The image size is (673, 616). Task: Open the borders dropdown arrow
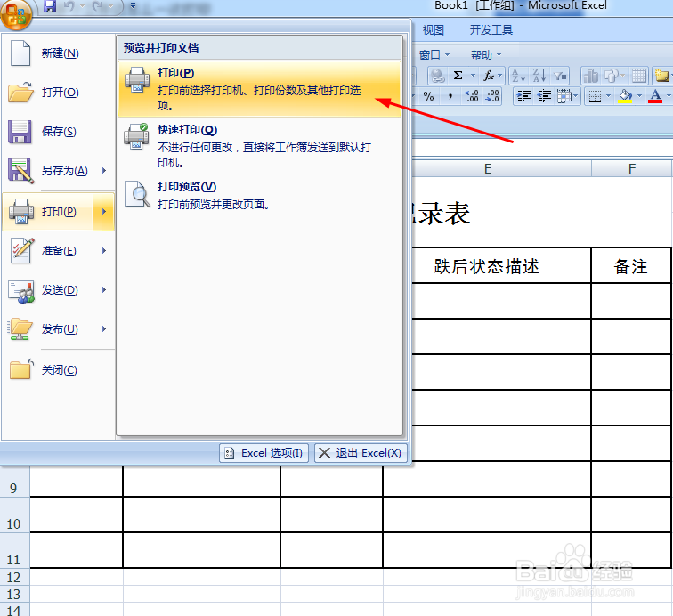[x=608, y=97]
